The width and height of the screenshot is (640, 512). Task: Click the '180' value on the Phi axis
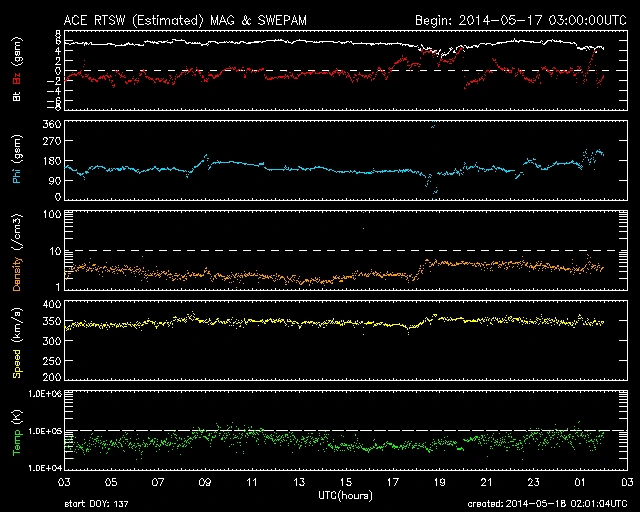tap(52, 161)
